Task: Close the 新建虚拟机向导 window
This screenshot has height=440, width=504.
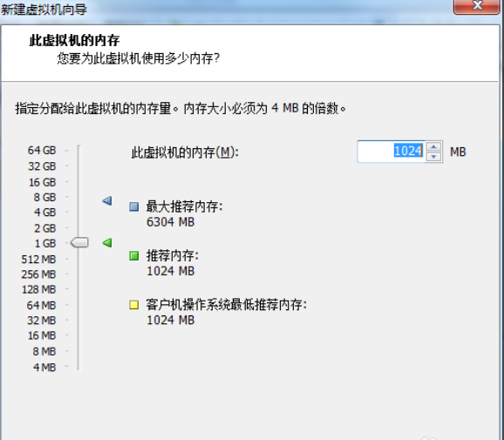Action: tap(477, 6)
